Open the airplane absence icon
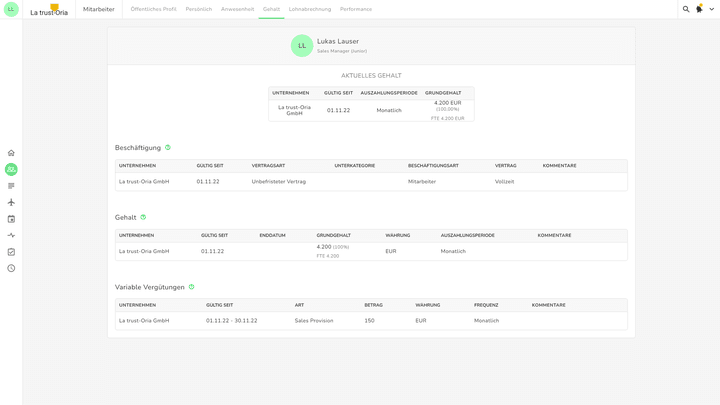 tap(11, 202)
